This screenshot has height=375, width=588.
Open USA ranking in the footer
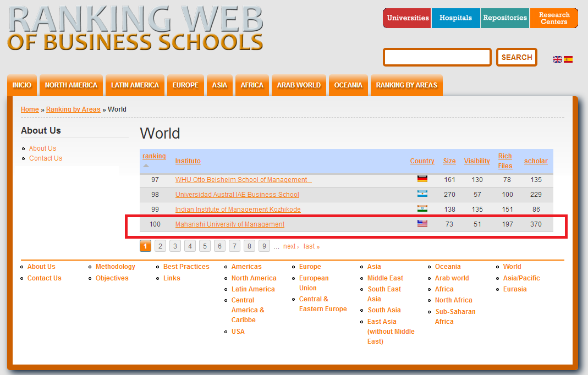238,332
